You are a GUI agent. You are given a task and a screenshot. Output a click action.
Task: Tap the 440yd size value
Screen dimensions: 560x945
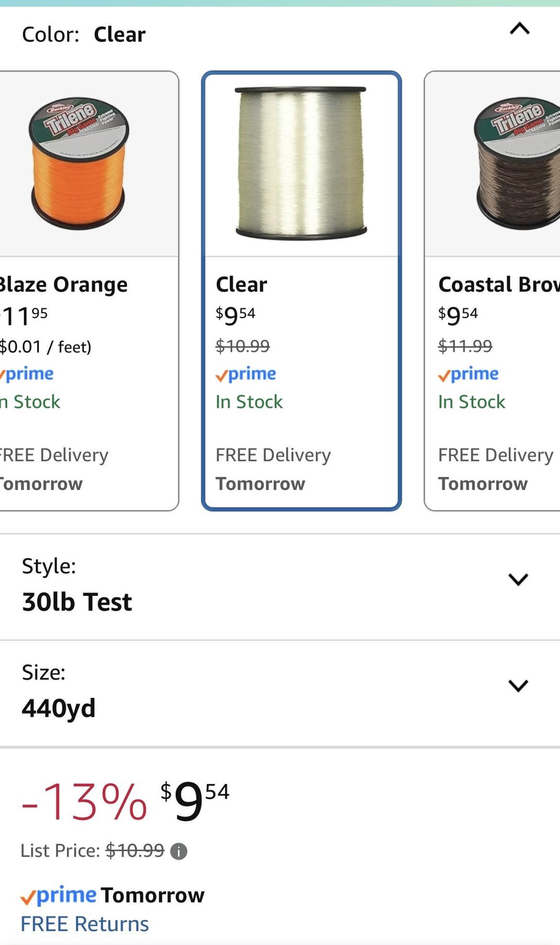pyautogui.click(x=59, y=708)
